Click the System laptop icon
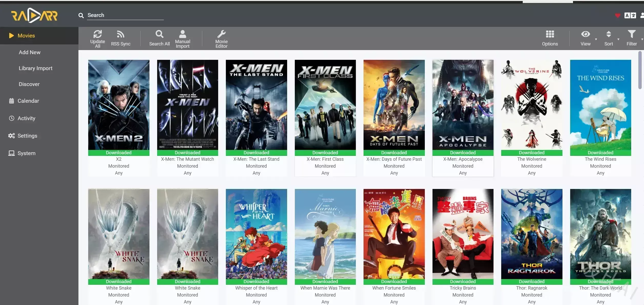The width and height of the screenshot is (644, 305). pos(12,153)
